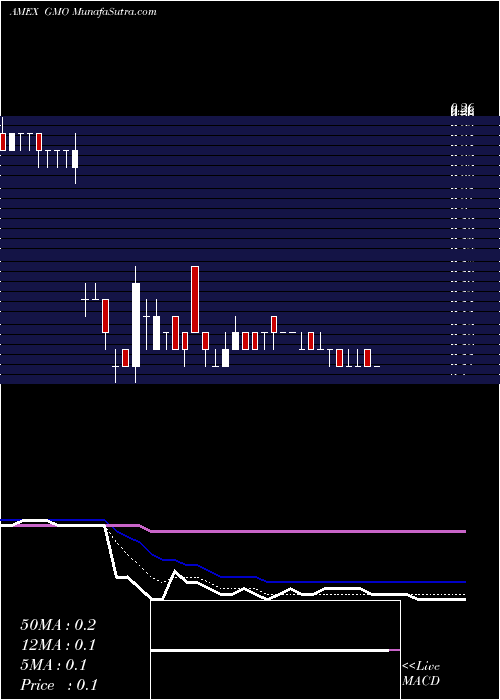Click the 5MA : 0.1 value
500x700 pixels.
(54, 665)
